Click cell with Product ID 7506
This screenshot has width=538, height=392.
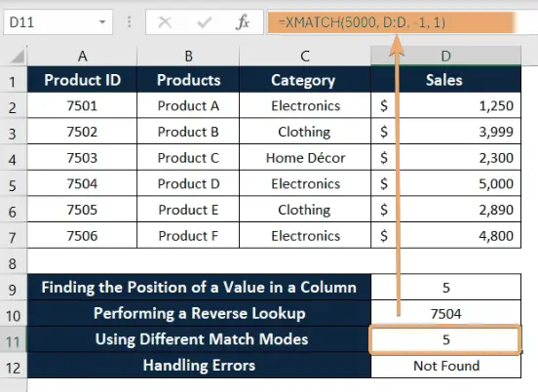(x=82, y=236)
